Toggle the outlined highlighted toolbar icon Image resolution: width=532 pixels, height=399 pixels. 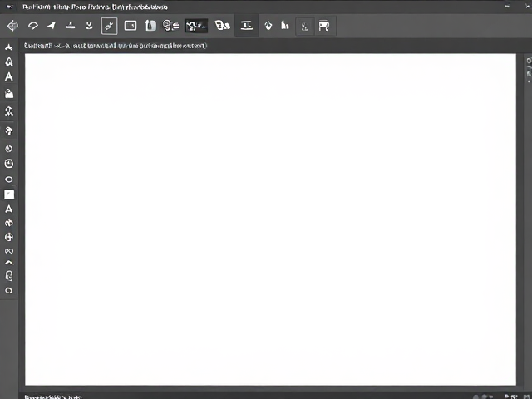109,26
